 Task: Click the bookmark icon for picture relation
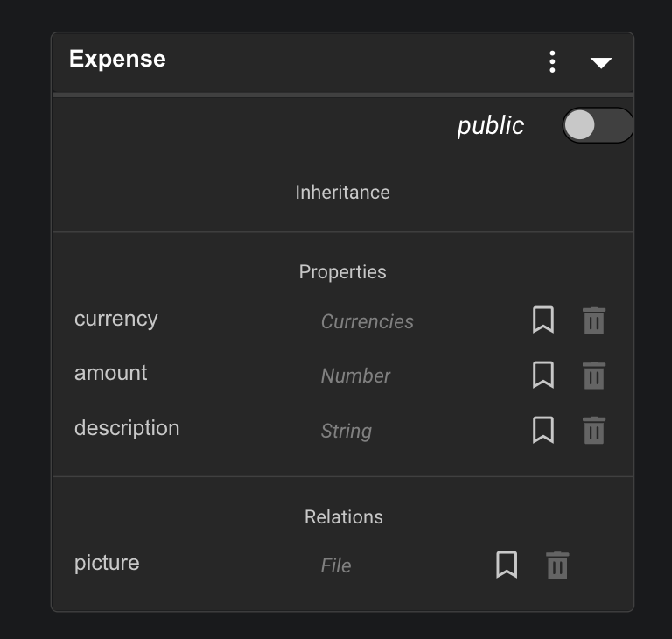[507, 565]
